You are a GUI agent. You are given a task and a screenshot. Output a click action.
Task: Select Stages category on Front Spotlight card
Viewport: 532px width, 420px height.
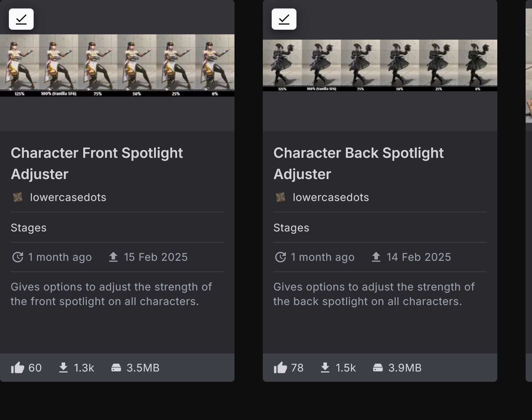click(29, 228)
